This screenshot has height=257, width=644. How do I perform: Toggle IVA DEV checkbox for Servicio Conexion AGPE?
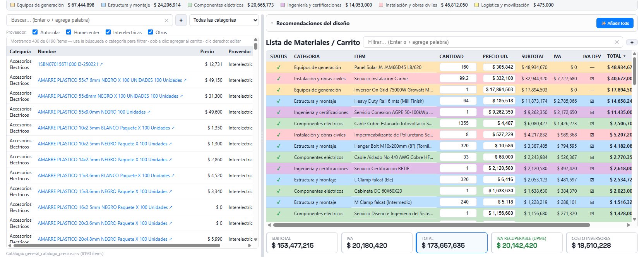tap(592, 112)
